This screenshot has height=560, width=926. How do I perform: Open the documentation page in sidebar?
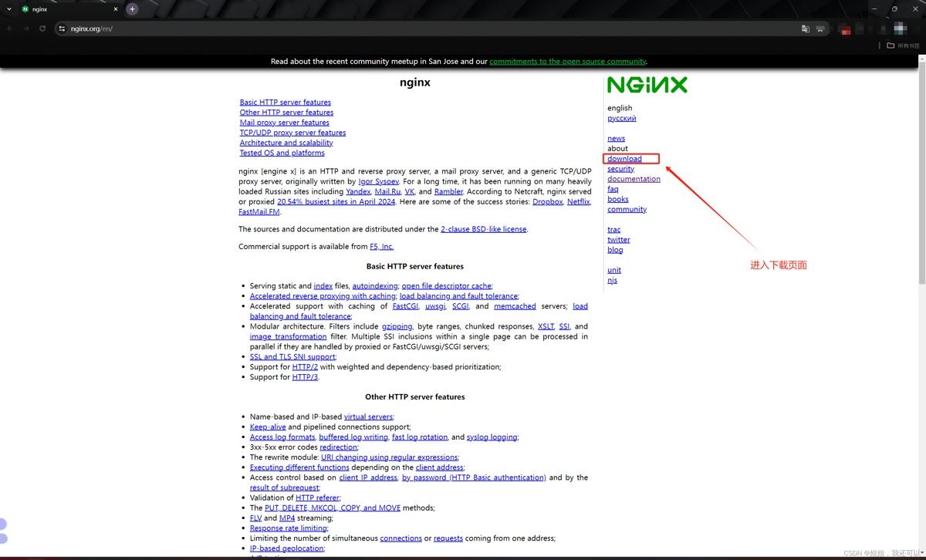click(x=634, y=179)
